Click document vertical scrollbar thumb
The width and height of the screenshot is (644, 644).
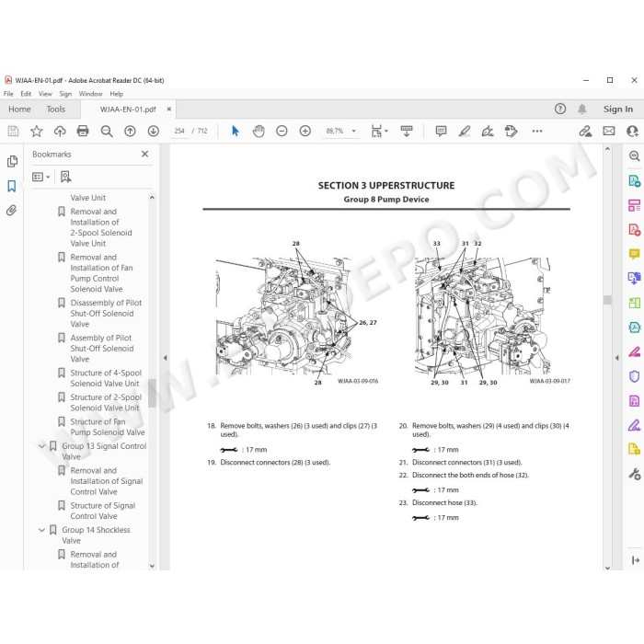click(607, 300)
